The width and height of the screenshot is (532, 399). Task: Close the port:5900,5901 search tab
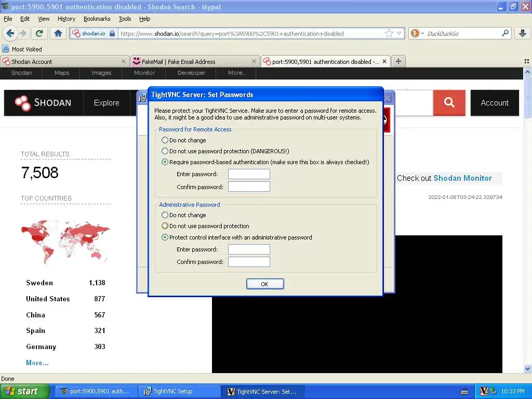pyautogui.click(x=384, y=61)
